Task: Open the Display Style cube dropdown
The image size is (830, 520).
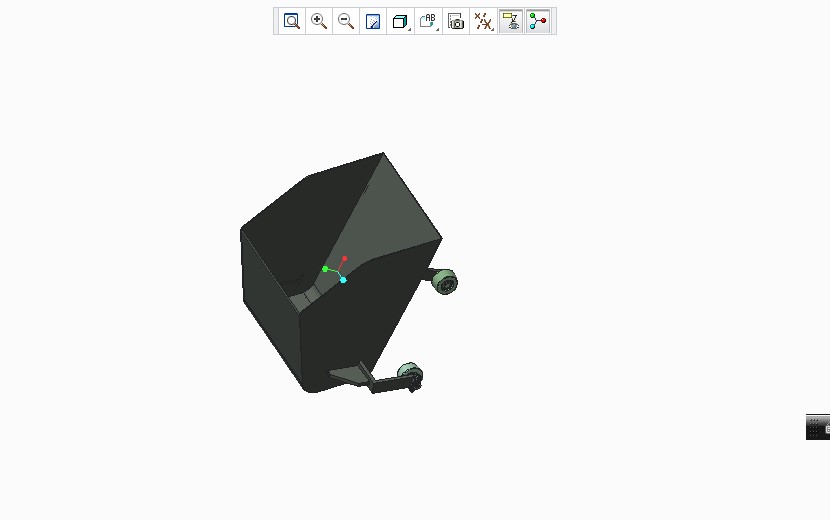Action: [401, 21]
